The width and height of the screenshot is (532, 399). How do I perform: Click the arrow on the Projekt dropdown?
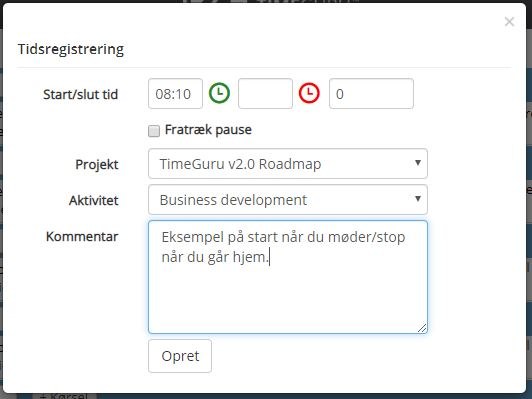pos(418,163)
